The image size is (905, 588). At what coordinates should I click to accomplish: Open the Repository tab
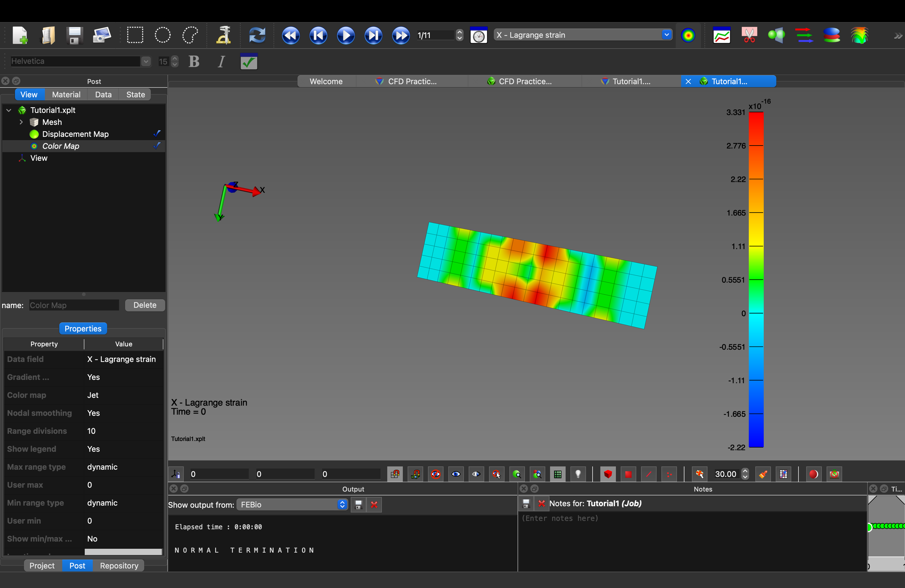[119, 566]
